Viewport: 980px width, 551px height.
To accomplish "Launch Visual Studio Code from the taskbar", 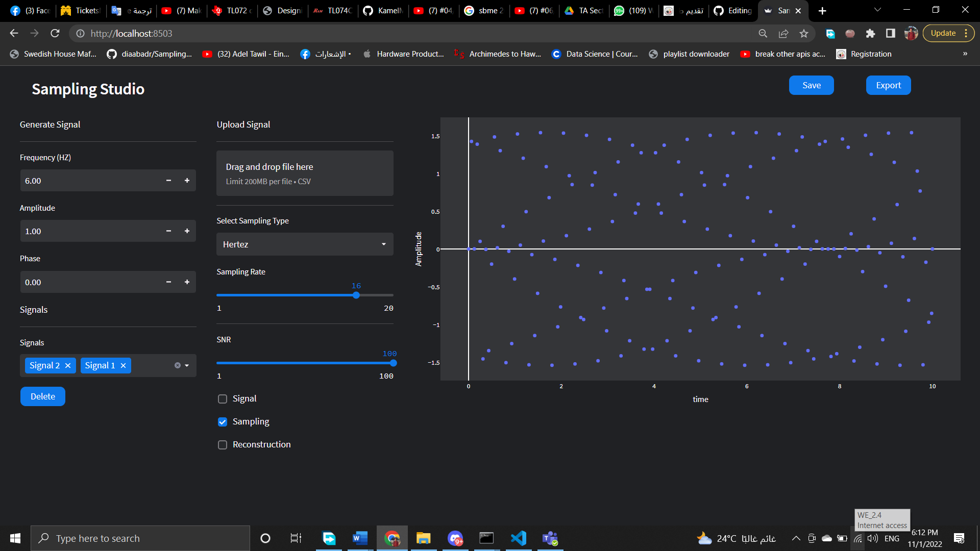I will [518, 538].
